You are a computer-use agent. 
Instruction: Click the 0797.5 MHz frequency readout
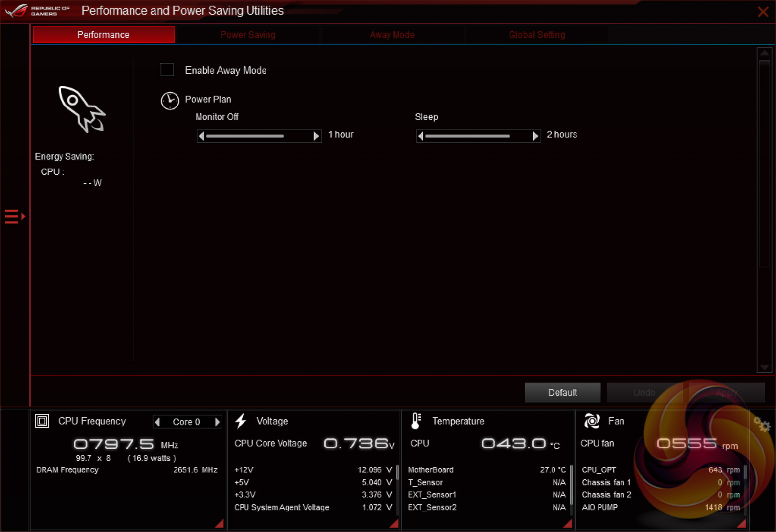tap(126, 444)
